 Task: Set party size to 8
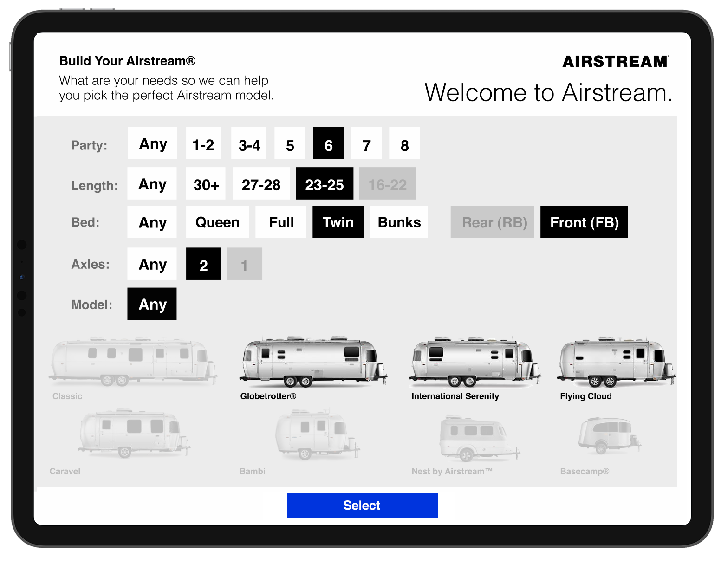405,143
